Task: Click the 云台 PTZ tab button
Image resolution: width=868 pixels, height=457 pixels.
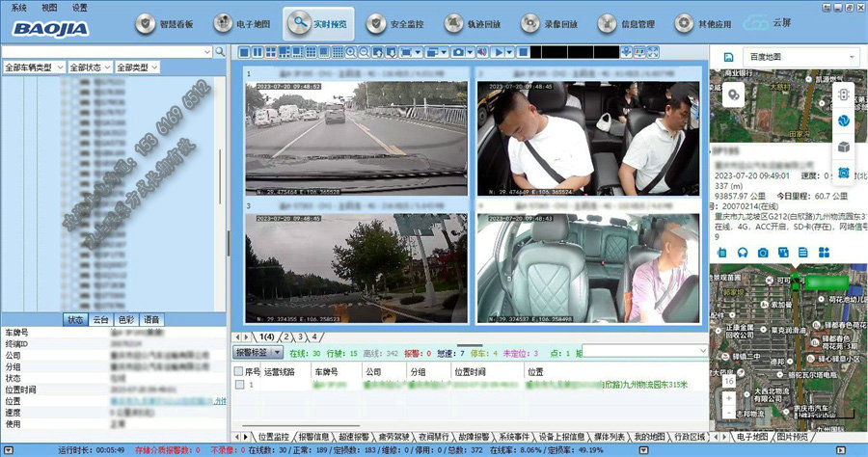Action: tap(100, 319)
